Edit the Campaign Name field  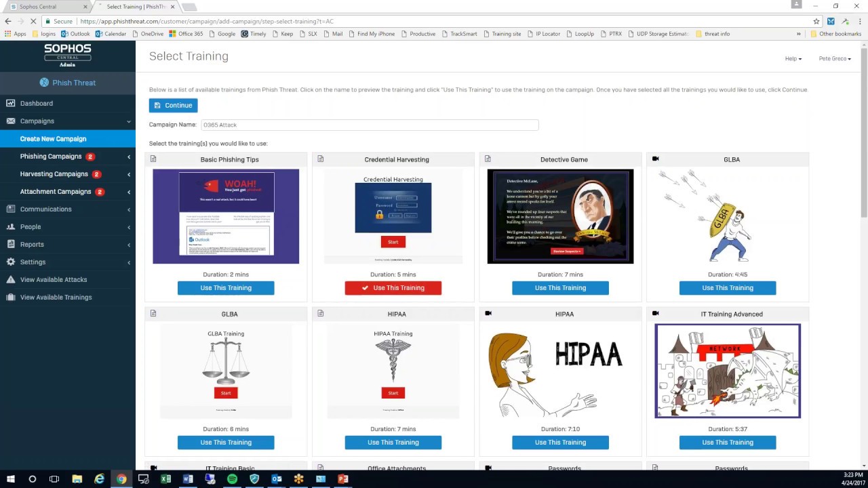coord(370,125)
